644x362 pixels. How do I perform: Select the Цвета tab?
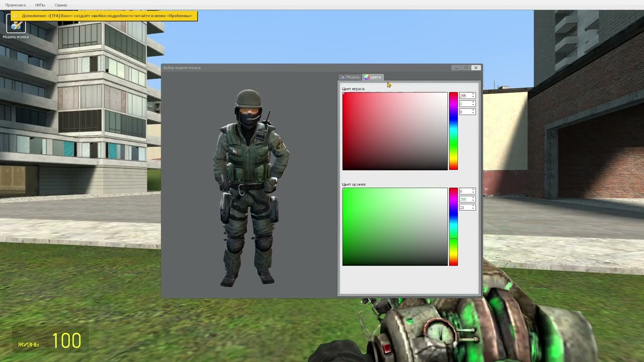373,77
